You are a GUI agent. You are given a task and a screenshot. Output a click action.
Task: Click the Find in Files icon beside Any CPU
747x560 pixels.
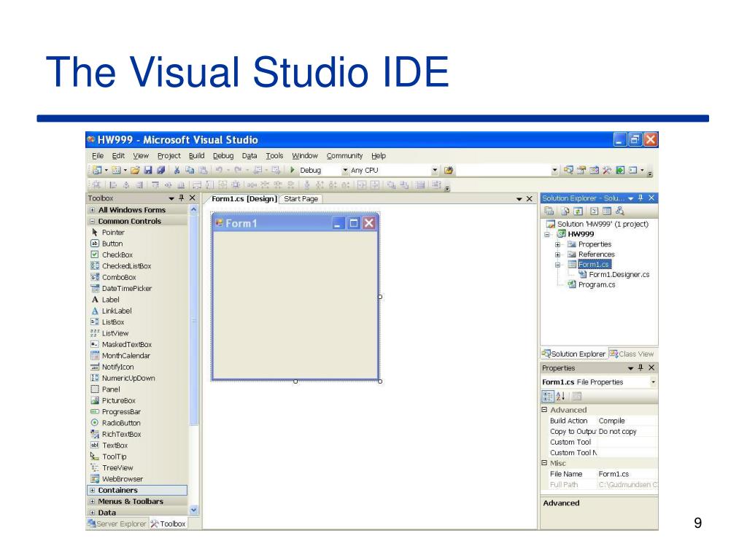[449, 170]
